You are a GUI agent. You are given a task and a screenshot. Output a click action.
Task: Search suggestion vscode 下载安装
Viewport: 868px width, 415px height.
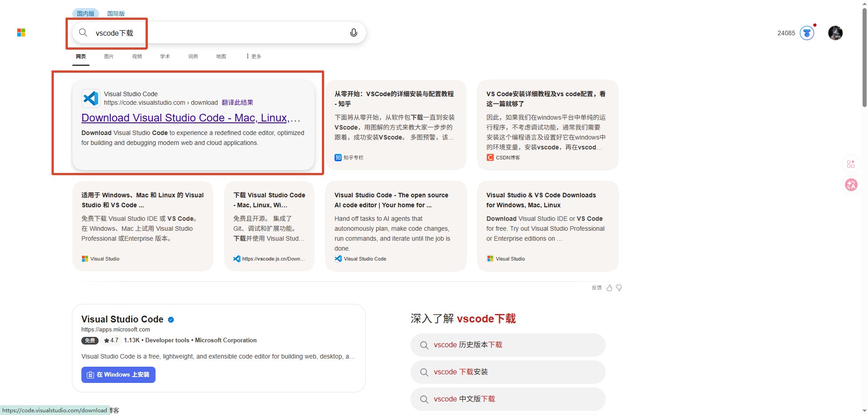click(x=508, y=372)
